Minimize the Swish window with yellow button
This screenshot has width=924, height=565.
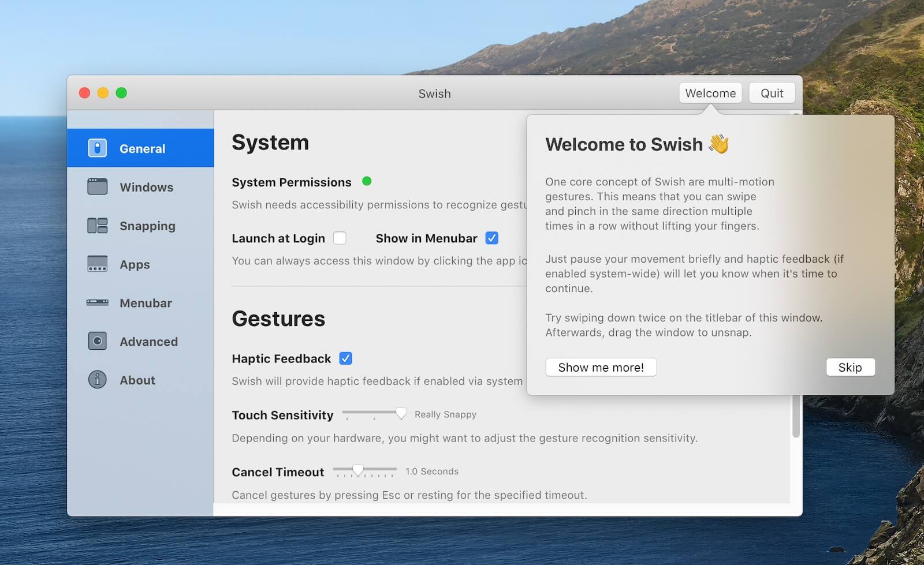(103, 93)
